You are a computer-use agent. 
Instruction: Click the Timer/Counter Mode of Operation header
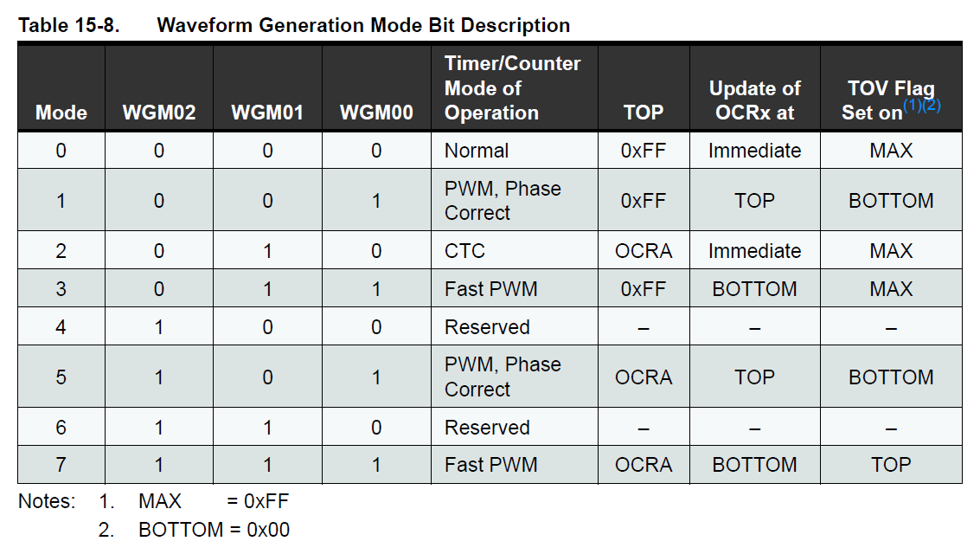tap(512, 88)
